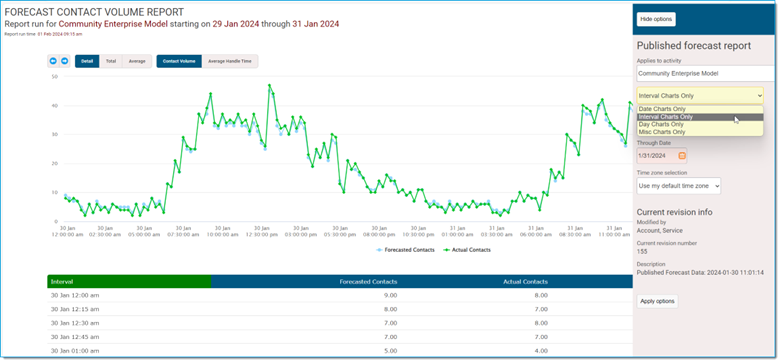Click forecasted value 9.00 in first row
This screenshot has height=362, width=780.
pyautogui.click(x=390, y=295)
